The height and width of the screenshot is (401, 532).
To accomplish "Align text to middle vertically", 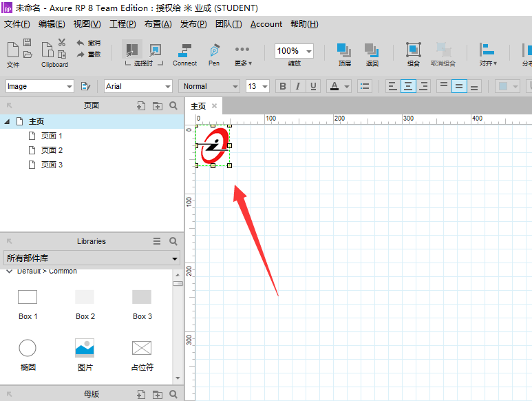I will [459, 86].
